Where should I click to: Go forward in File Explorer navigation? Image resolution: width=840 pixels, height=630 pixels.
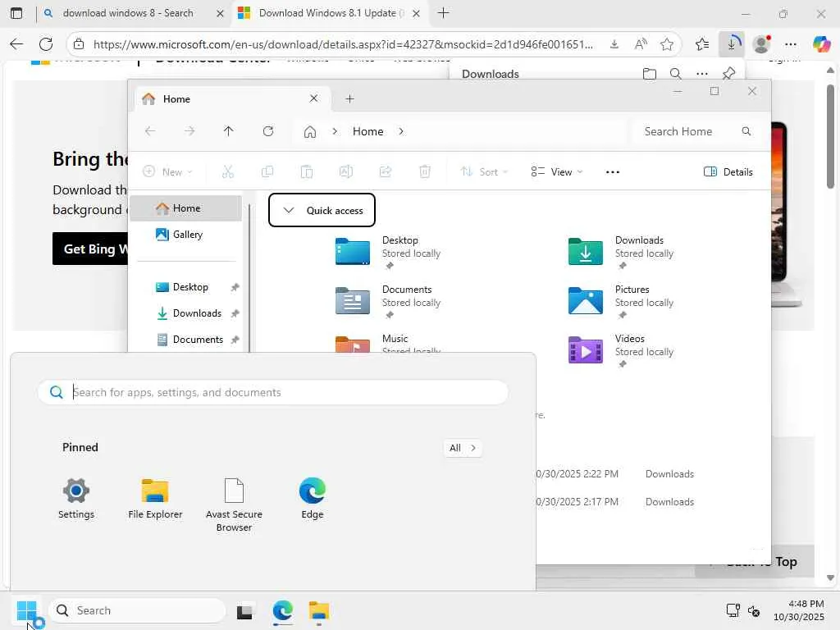pos(189,131)
